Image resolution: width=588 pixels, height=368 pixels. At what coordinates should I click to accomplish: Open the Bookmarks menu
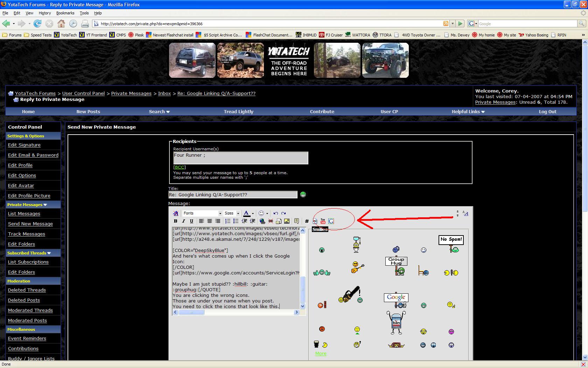65,13
